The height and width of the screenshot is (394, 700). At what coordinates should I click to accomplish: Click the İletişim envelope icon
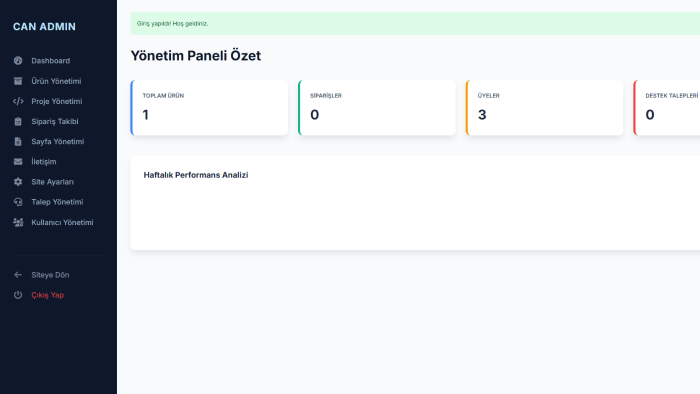[18, 162]
